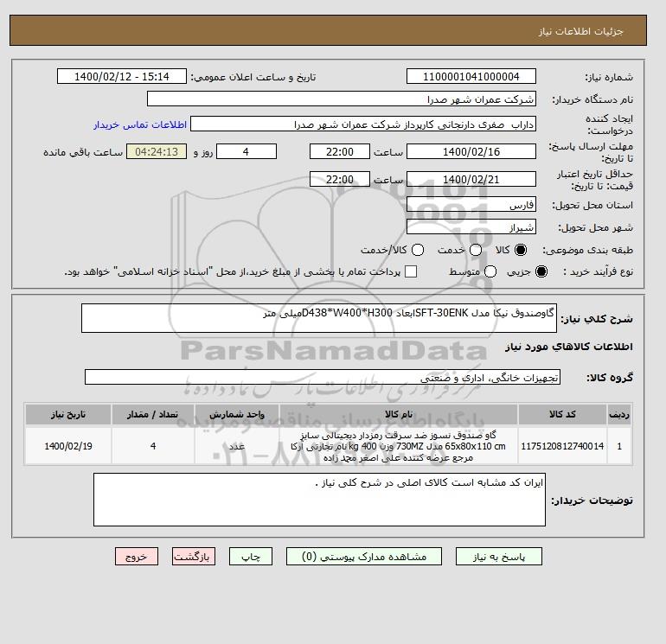This screenshot has width=666, height=644.
Task: Click the مشاهده مدارک پیوستی (0) button
Action: 364,557
